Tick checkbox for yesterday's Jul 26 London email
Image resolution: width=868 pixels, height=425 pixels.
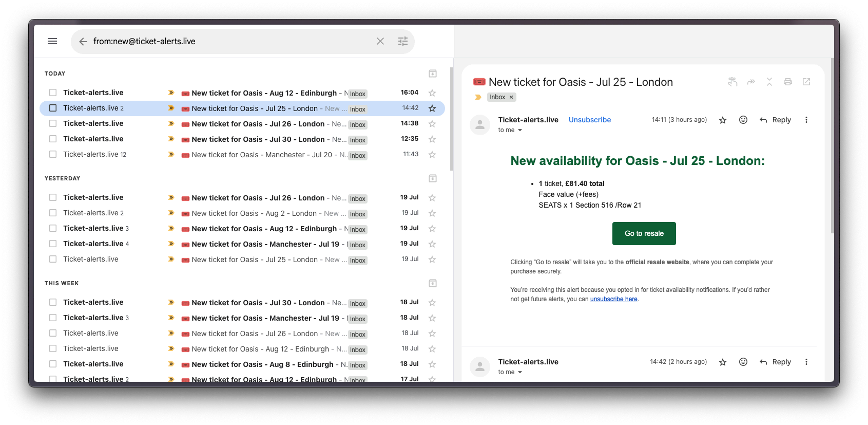point(53,197)
